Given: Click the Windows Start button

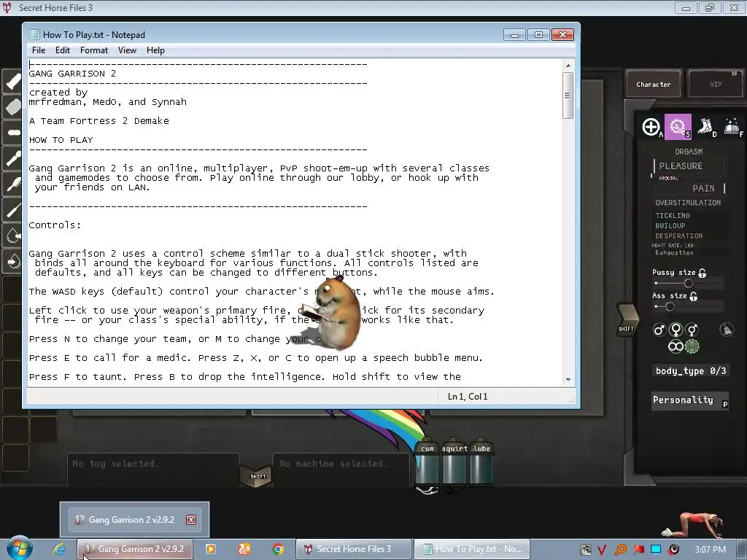Looking at the screenshot, I should point(19,548).
